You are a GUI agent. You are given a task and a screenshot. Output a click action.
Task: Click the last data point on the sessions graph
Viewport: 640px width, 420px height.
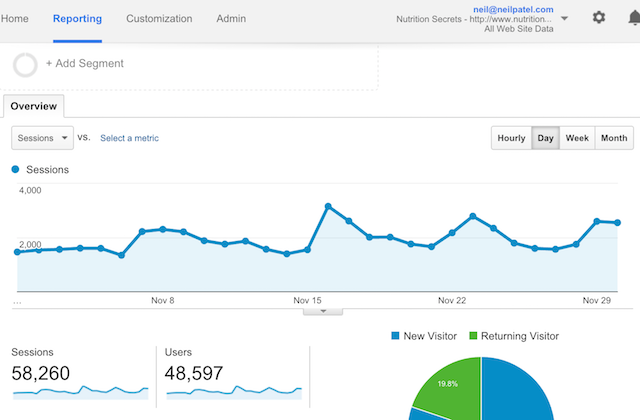tap(618, 223)
